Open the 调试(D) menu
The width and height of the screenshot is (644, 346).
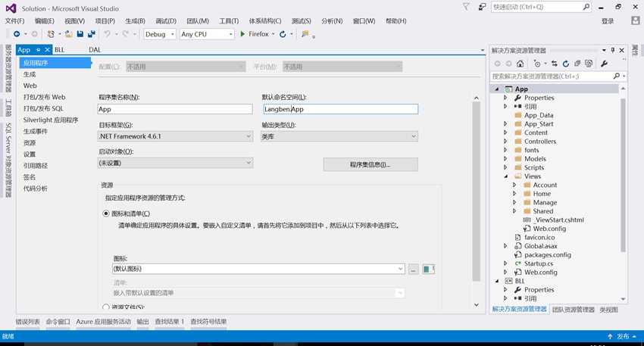tap(166, 21)
